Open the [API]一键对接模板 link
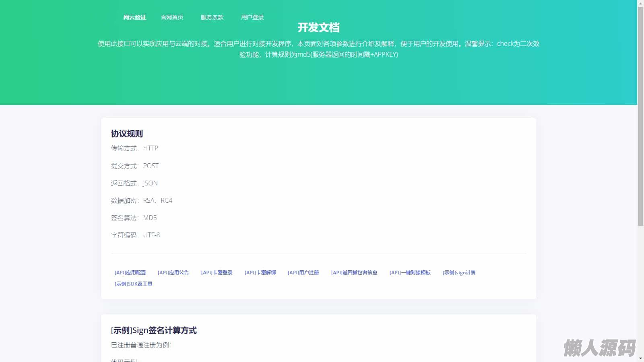644x362 pixels. (x=410, y=273)
